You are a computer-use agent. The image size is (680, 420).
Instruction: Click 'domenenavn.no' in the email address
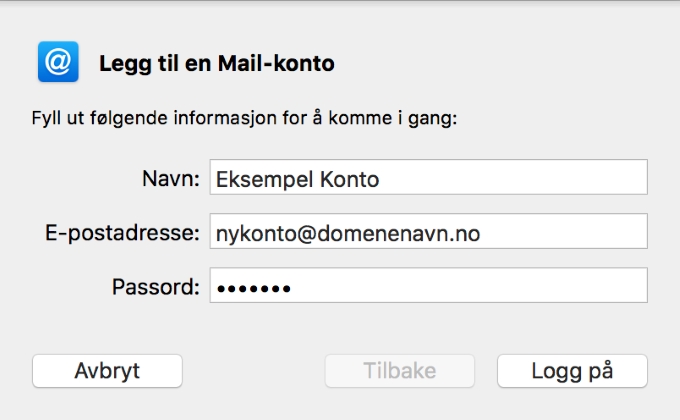[x=399, y=233]
